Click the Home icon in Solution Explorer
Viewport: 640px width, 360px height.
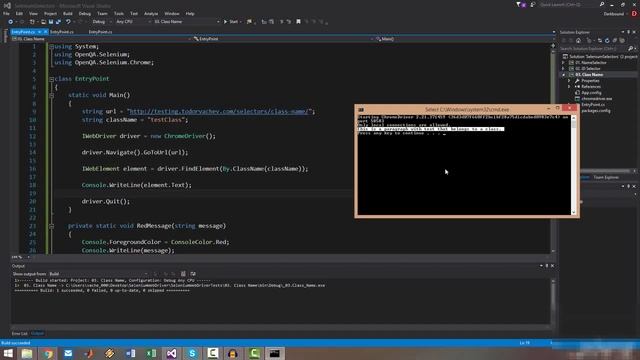[x=578, y=40]
